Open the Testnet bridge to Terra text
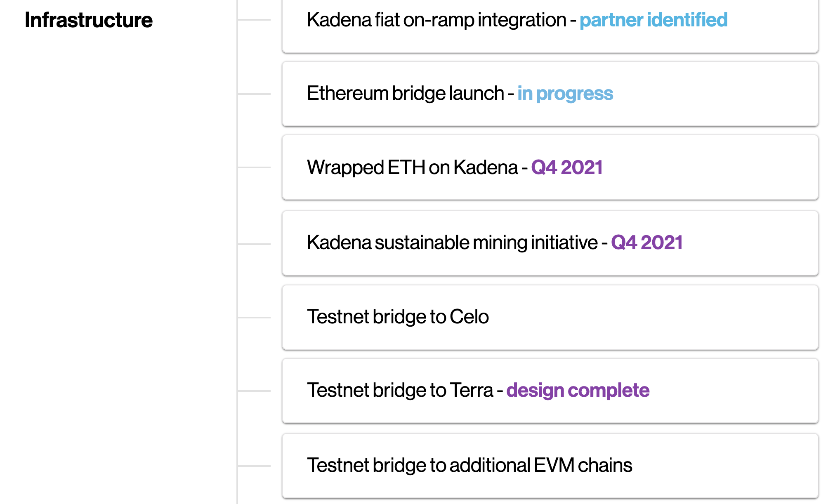Image resolution: width=821 pixels, height=504 pixels. (x=400, y=390)
